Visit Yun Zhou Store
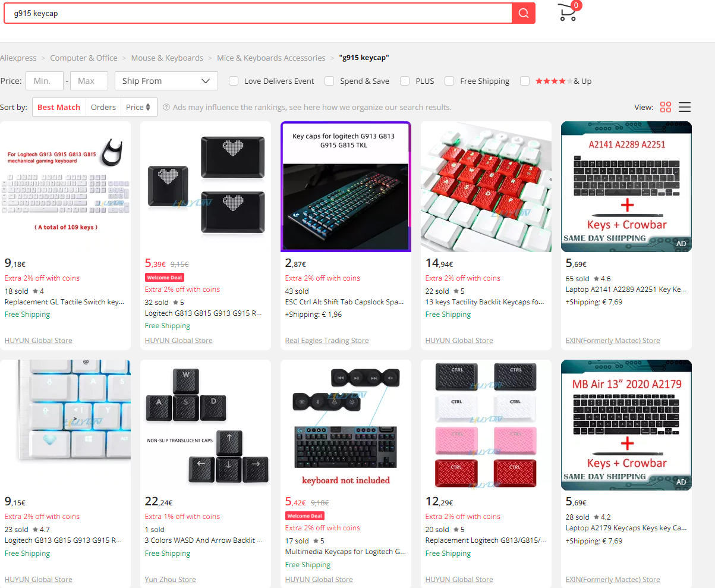Screen dimensions: 715x588 [171, 580]
